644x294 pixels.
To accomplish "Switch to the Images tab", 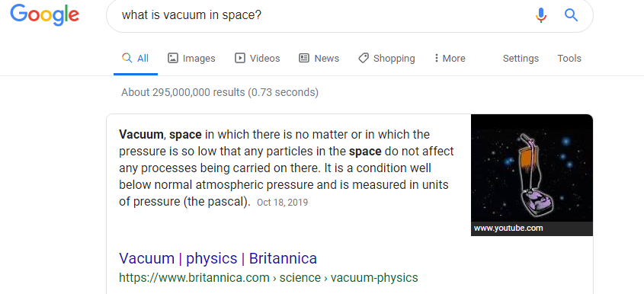I will point(191,59).
